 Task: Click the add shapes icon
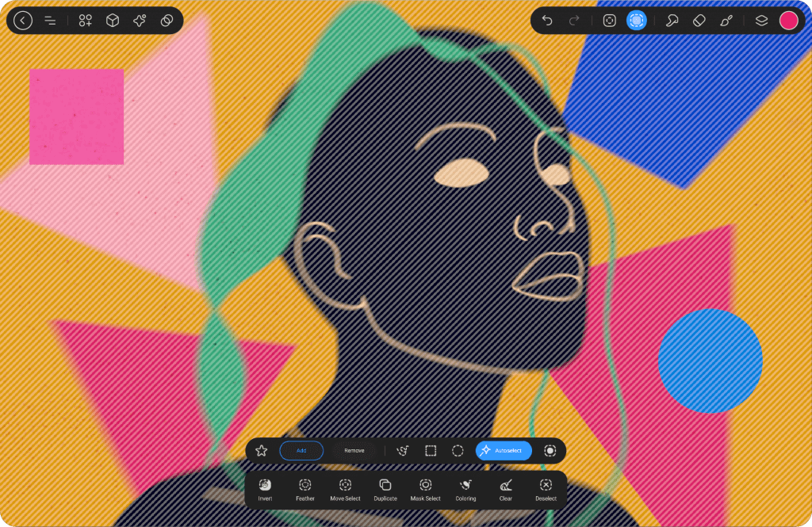86,21
